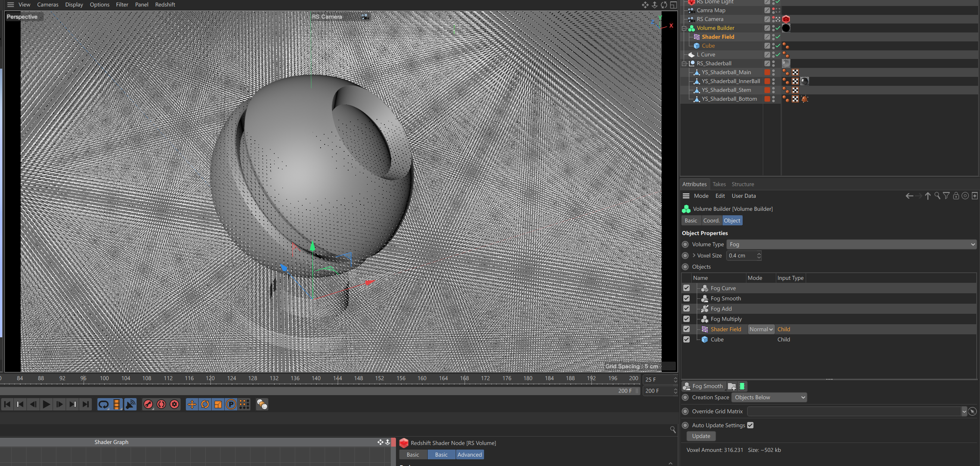Image resolution: width=980 pixels, height=466 pixels.
Task: Jump to previous keyframe
Action: tap(20, 404)
